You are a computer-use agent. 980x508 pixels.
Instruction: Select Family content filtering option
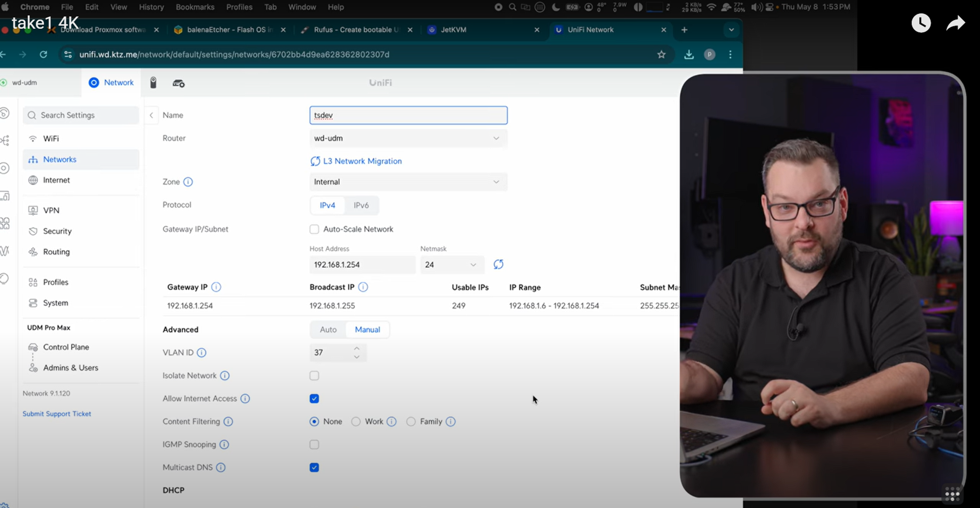pyautogui.click(x=411, y=422)
